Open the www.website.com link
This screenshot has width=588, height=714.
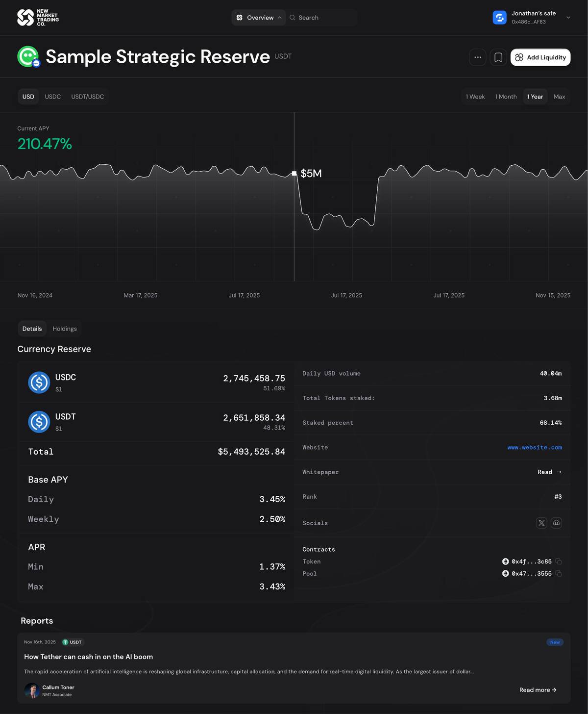coord(534,447)
